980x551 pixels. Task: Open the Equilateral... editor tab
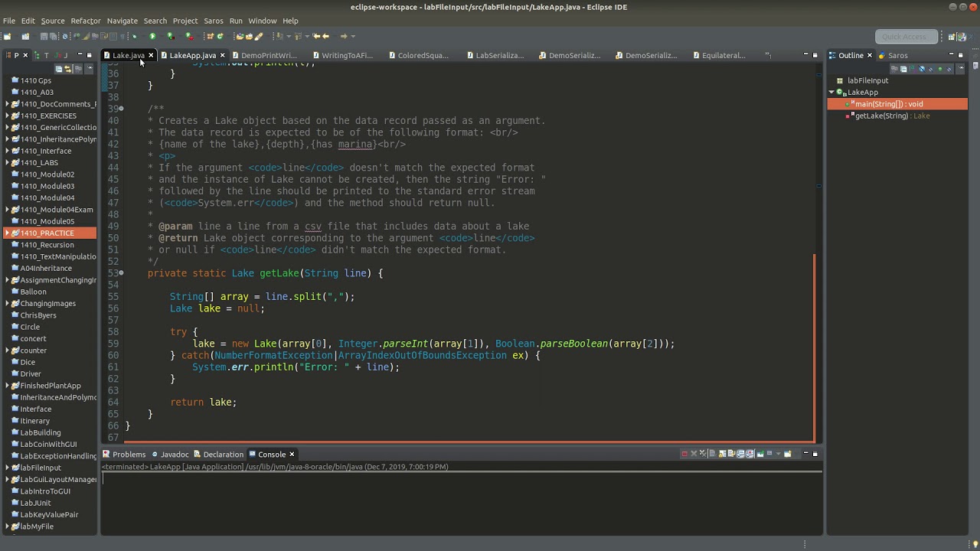pos(723,55)
